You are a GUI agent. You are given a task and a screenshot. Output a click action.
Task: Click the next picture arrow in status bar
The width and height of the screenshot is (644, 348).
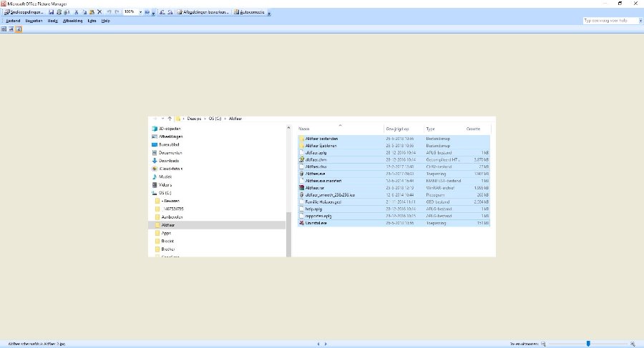(327, 344)
